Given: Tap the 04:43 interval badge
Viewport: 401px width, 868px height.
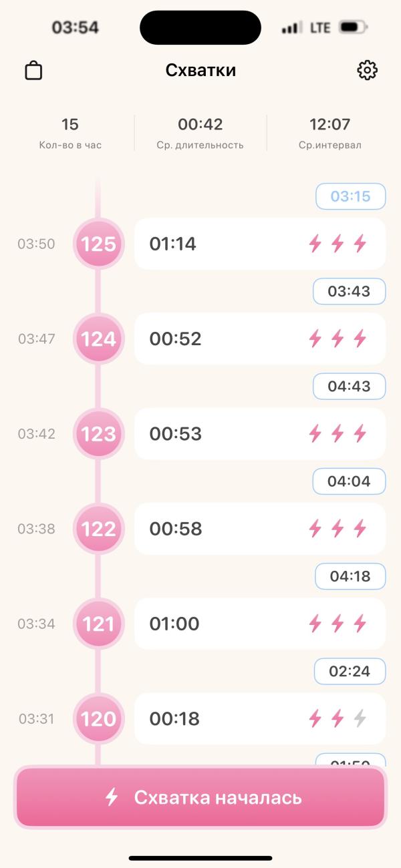Looking at the screenshot, I should [x=350, y=387].
